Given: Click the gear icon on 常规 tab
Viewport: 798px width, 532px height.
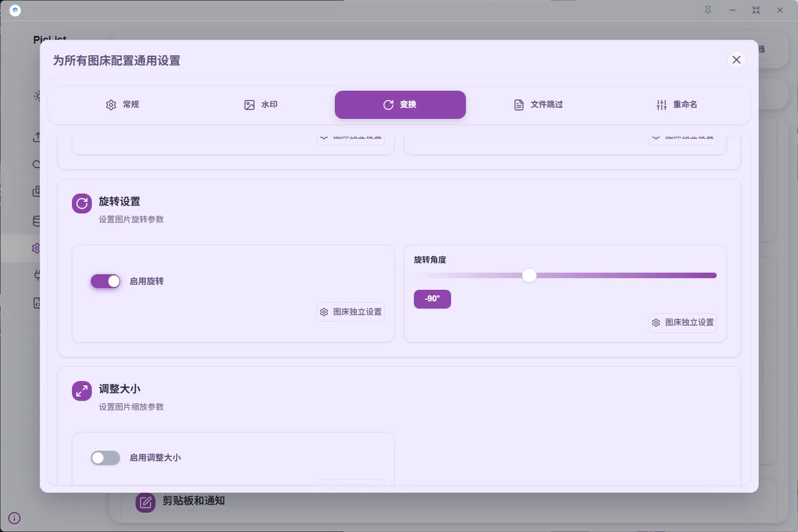Looking at the screenshot, I should (111, 105).
